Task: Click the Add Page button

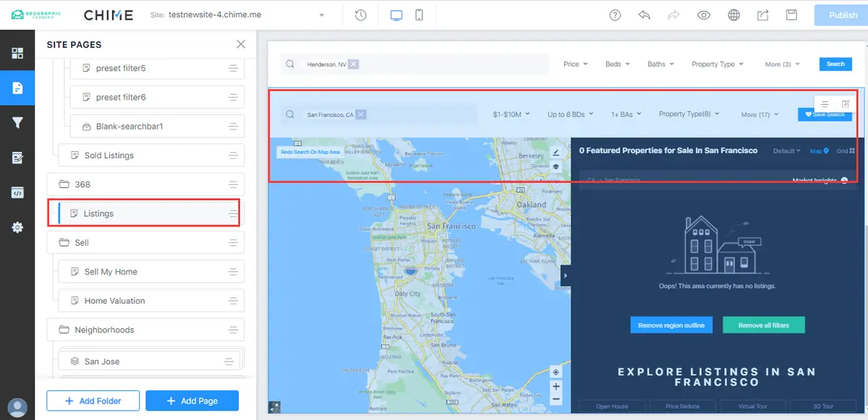Action: click(x=192, y=400)
